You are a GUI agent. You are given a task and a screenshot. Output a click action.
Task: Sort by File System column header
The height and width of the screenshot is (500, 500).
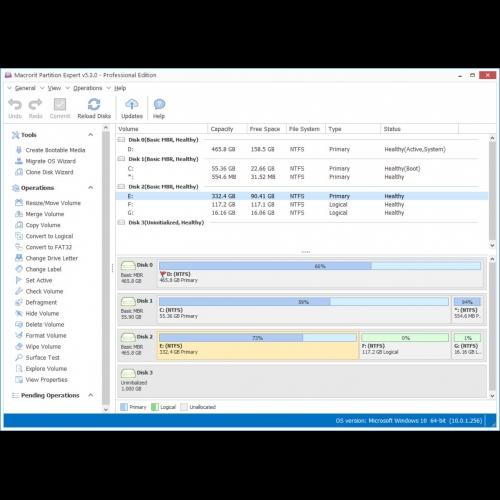(306, 129)
